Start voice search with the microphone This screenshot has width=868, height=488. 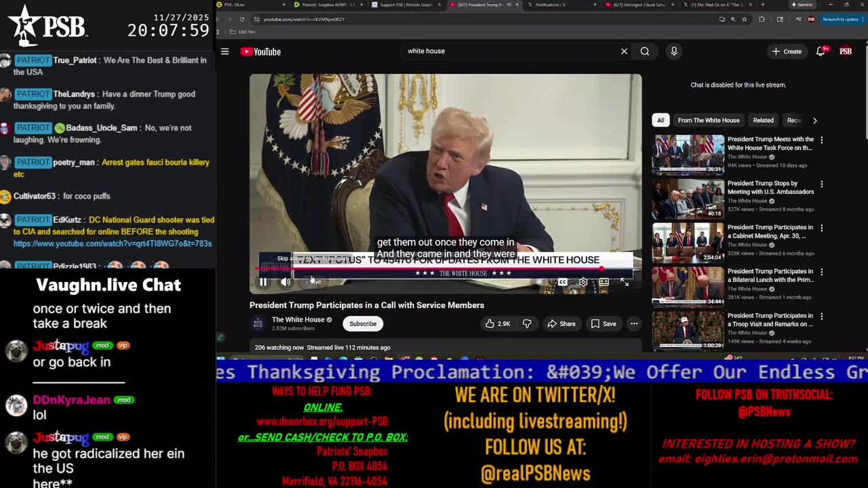[673, 51]
